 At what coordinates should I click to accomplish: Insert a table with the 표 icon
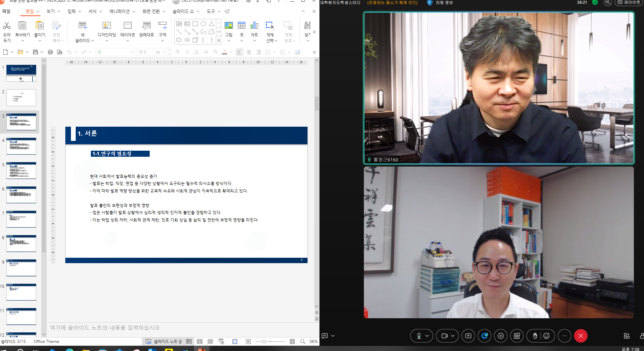[241, 26]
